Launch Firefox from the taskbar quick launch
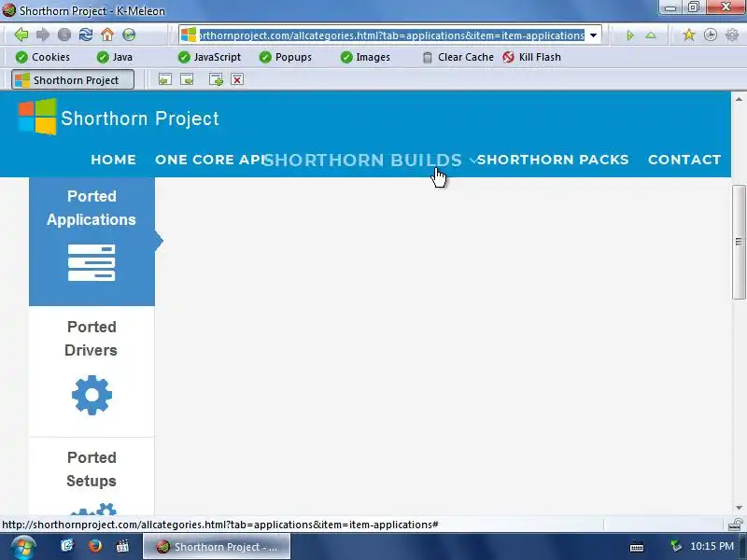Viewport: 747px width, 560px height. pos(95,545)
